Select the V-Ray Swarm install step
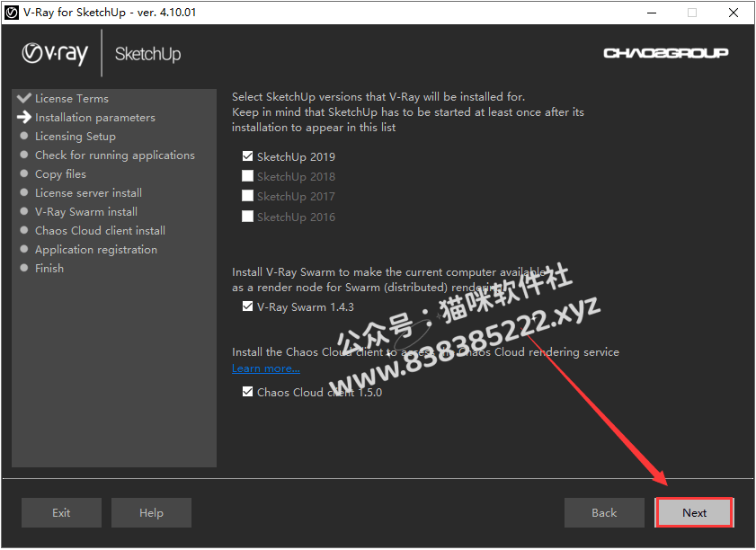Screen dimensions: 756x550 point(85,211)
